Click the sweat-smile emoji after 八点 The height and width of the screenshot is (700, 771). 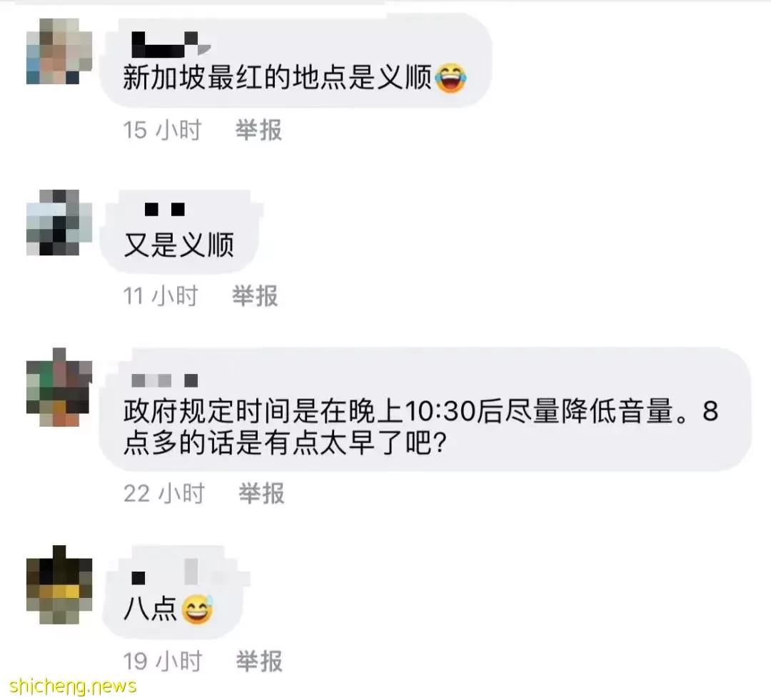pos(197,609)
